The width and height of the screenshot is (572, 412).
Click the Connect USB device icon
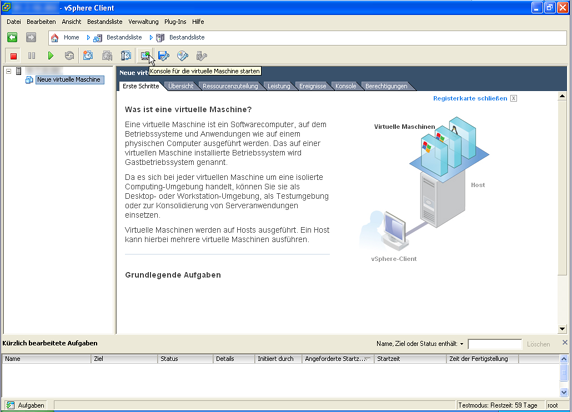click(201, 56)
